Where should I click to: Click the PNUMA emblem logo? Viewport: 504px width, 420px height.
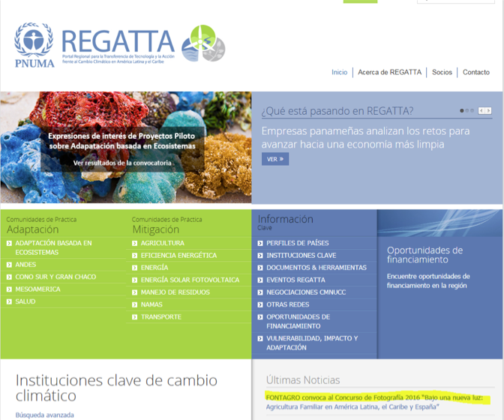[x=34, y=45]
